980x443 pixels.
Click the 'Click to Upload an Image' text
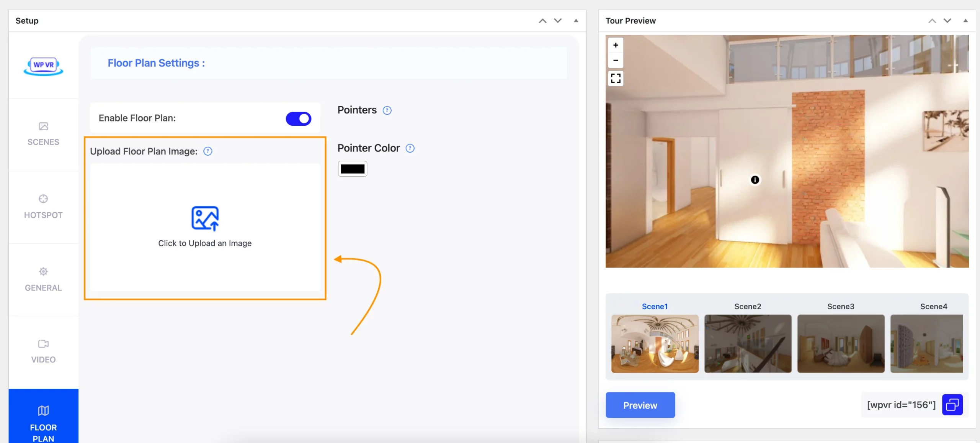(205, 243)
